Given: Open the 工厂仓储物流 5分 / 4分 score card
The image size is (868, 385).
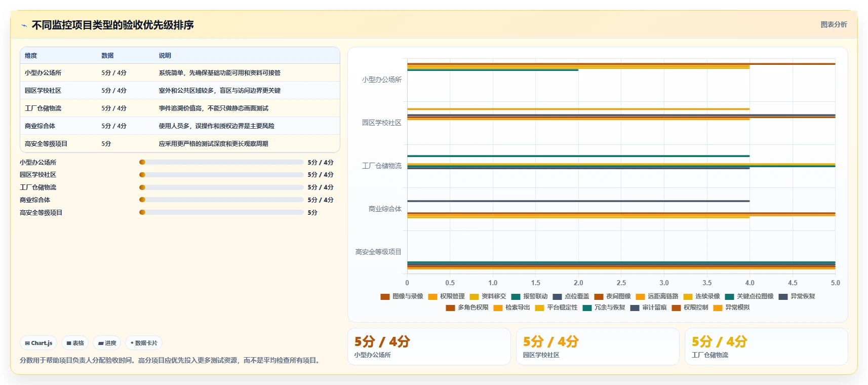Looking at the screenshot, I should pyautogui.click(x=766, y=346).
